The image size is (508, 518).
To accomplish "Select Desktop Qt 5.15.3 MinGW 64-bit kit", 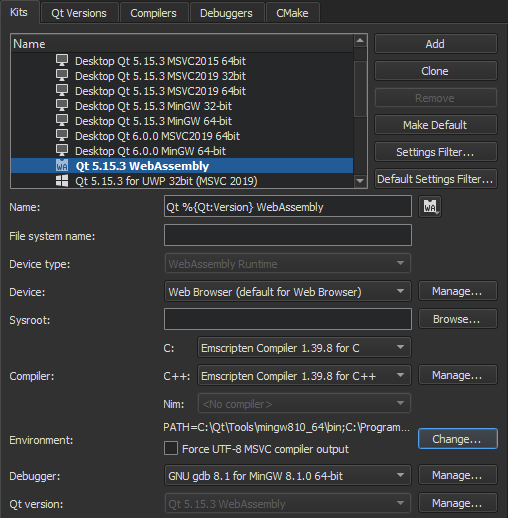I will (x=182, y=121).
